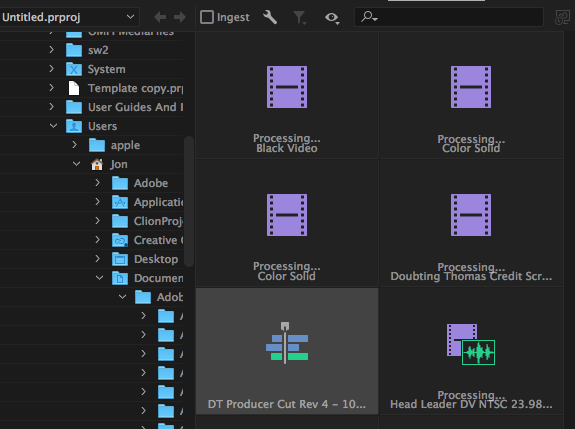Select the Users folder icon
Image resolution: width=575 pixels, height=429 pixels.
point(74,126)
